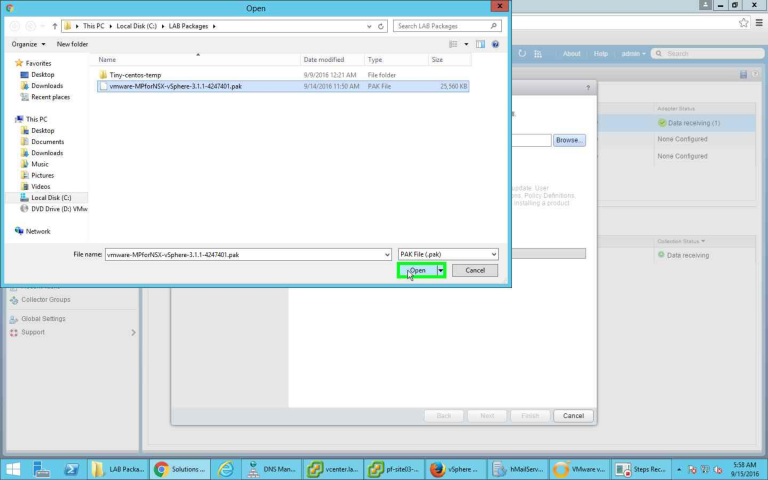
Task: Open file dialog Help icon
Action: point(495,44)
